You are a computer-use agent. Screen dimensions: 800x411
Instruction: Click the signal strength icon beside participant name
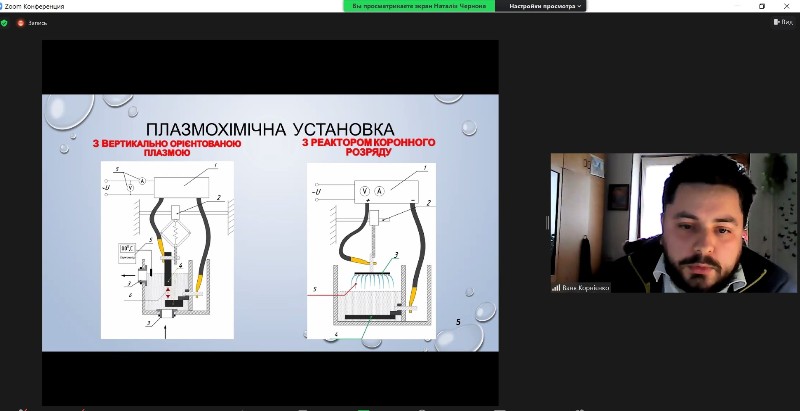556,288
